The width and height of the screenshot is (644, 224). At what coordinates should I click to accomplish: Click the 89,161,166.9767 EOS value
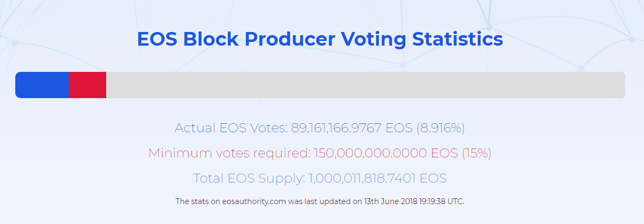(x=352, y=127)
